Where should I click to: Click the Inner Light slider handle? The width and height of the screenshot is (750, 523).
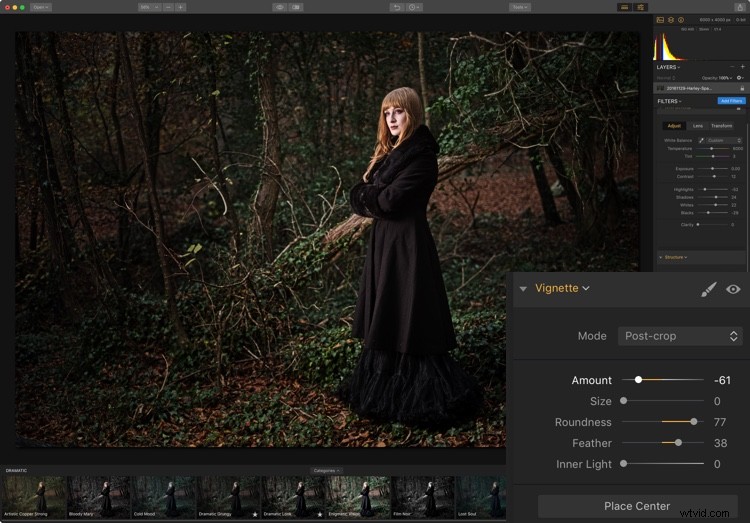click(x=623, y=463)
